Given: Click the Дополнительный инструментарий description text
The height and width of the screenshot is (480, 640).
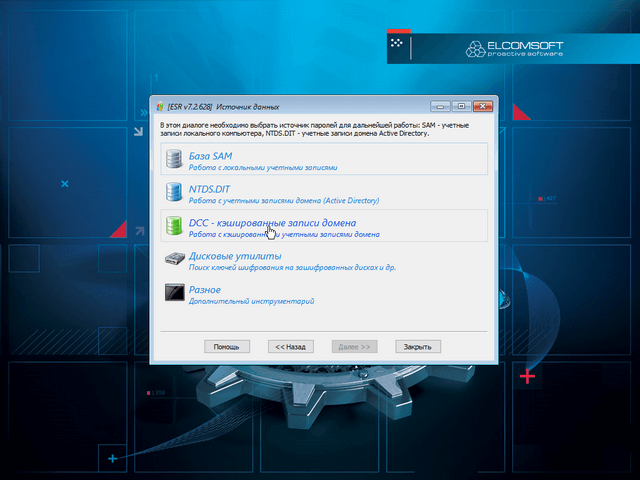Looking at the screenshot, I should click(252, 300).
